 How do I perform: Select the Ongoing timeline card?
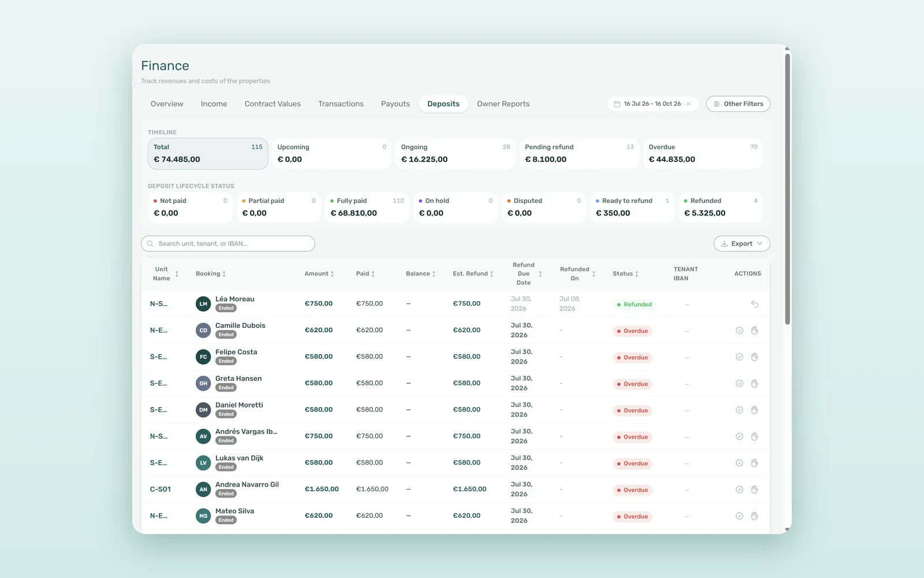point(456,154)
